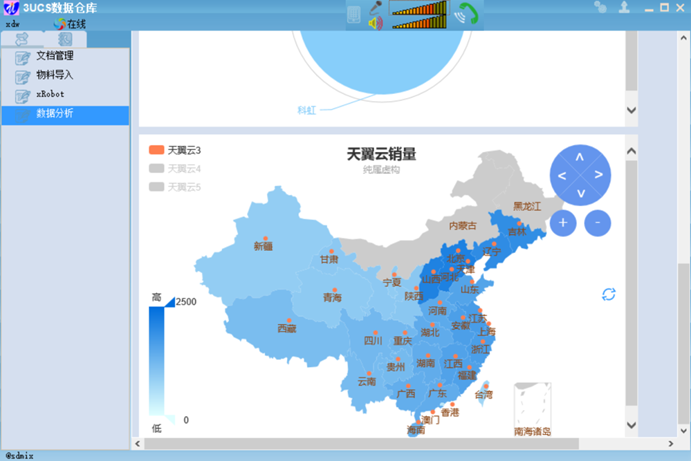Click the map zoom-out minus button
Screen dimensions: 691x461
597,223
